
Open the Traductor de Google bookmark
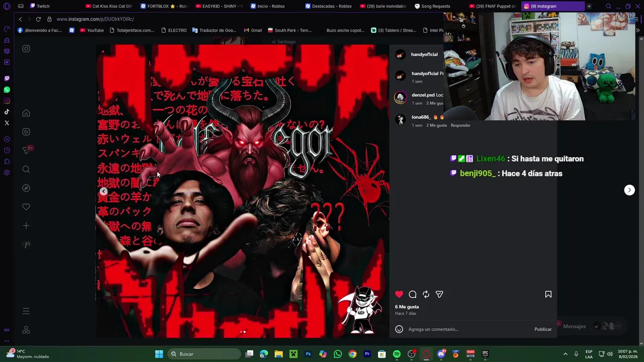[x=214, y=30]
